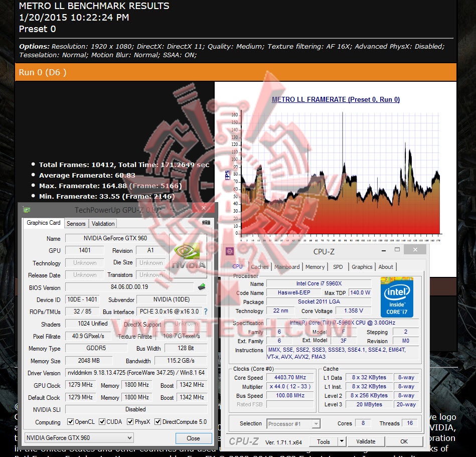Click the Package Socket 2011 LGA value
Viewport: 476px width, 457px height.
pyautogui.click(x=319, y=301)
